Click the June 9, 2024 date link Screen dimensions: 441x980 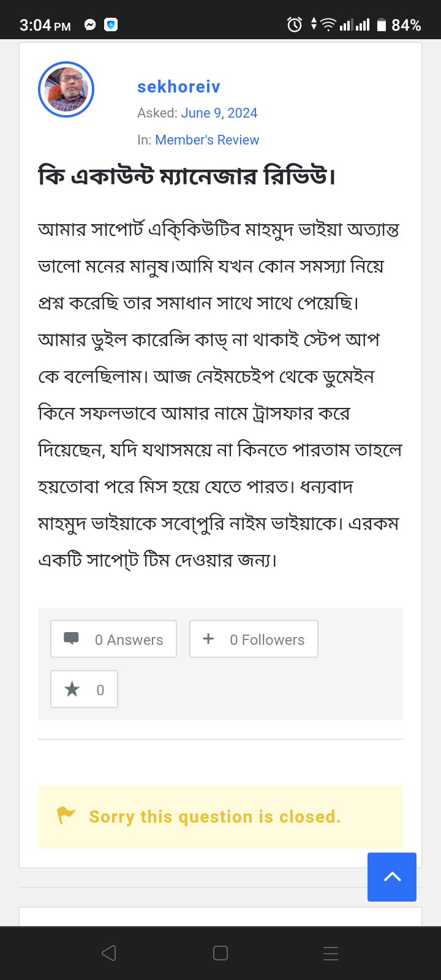(x=219, y=113)
